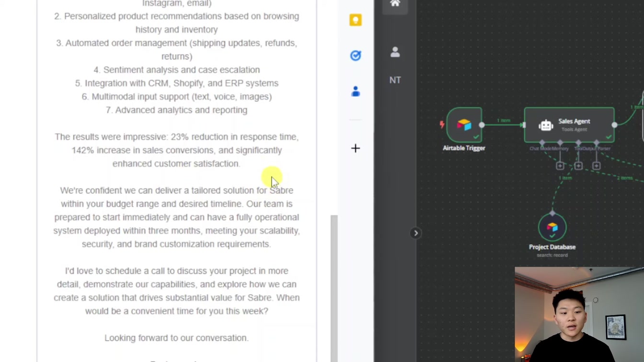
Task: Click the Tool connector diamond on Sales Agent
Action: [578, 142]
